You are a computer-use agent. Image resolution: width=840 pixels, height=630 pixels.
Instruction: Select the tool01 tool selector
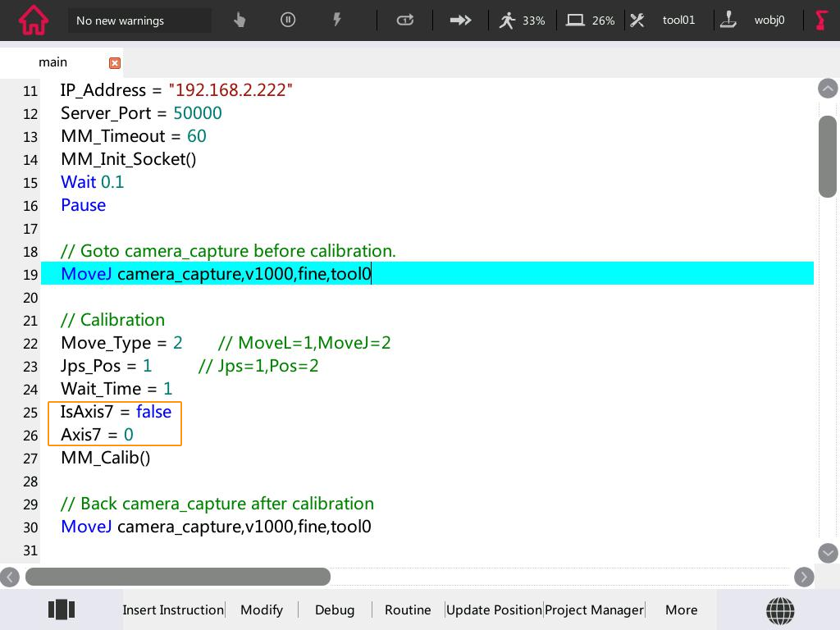pyautogui.click(x=678, y=21)
